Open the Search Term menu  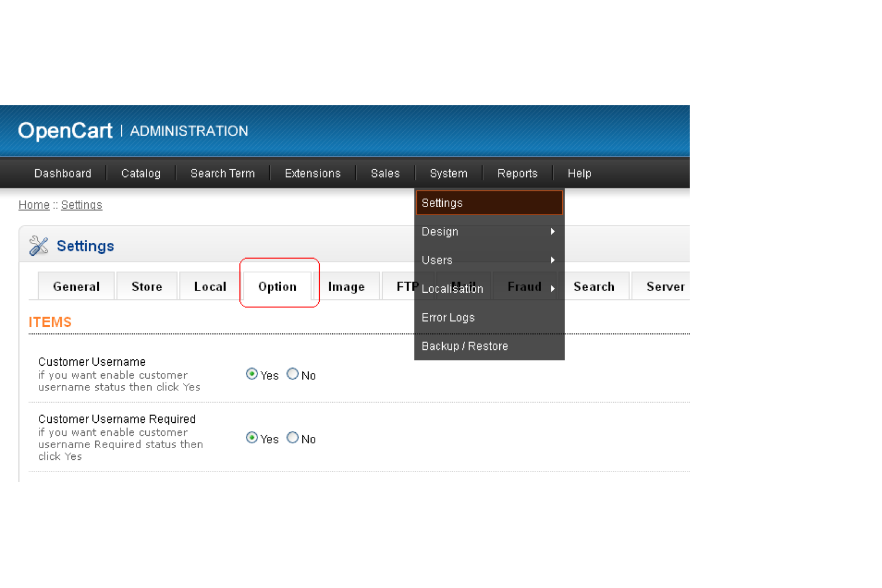222,173
